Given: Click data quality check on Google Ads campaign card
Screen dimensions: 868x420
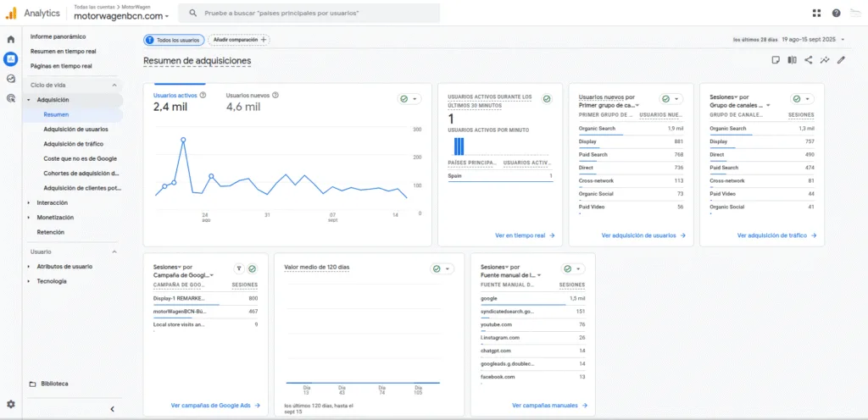Looking at the screenshot, I should pyautogui.click(x=253, y=268).
